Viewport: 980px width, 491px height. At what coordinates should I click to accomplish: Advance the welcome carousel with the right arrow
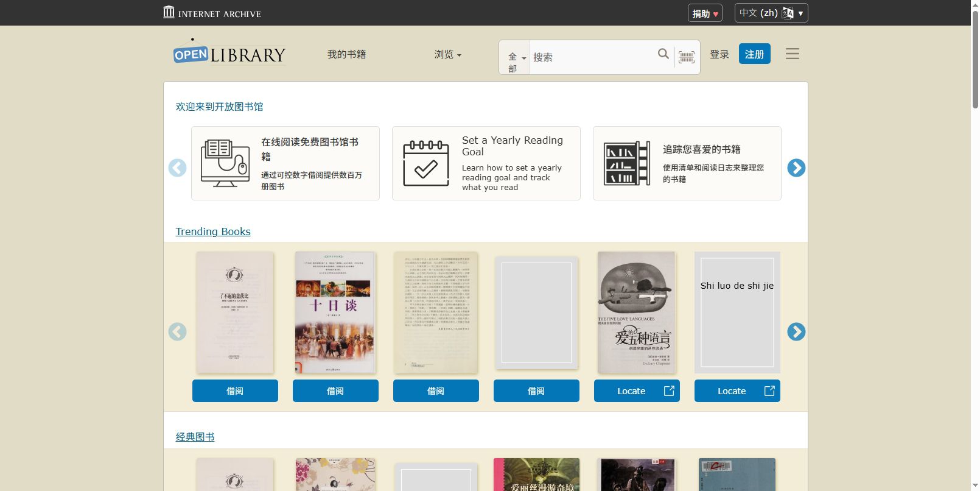coord(796,168)
